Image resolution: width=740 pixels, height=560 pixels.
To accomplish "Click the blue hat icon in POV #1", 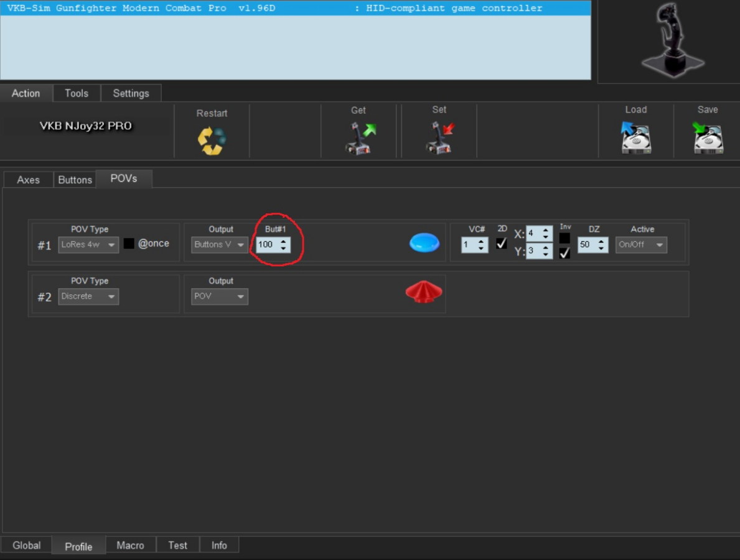I will [424, 243].
